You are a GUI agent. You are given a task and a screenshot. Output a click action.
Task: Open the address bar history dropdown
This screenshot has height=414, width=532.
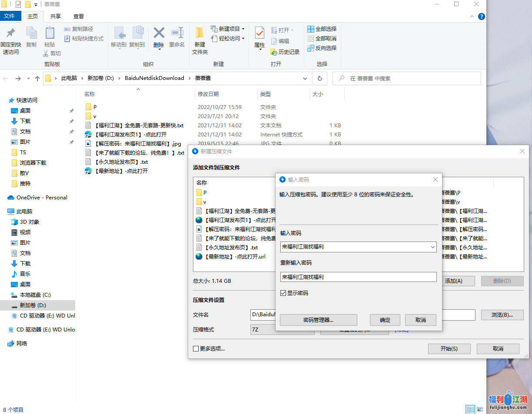pos(305,79)
